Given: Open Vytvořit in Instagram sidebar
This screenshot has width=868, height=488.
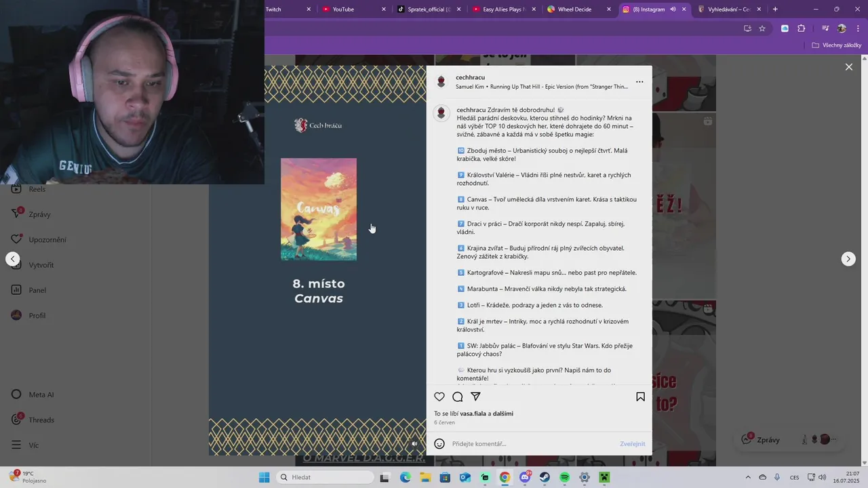Looking at the screenshot, I should coord(33,265).
